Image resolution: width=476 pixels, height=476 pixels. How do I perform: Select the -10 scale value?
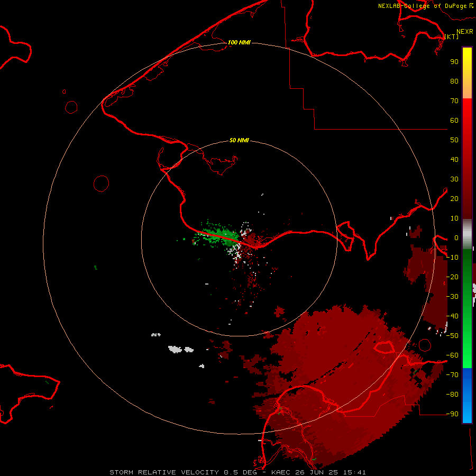(453, 258)
